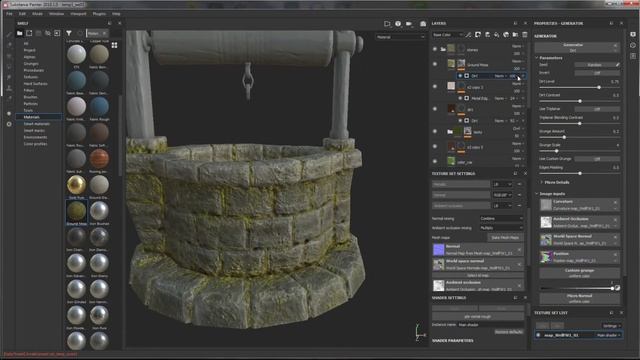Toggle the Invert Off switch
Screen dimensions: 640x360
(597, 73)
